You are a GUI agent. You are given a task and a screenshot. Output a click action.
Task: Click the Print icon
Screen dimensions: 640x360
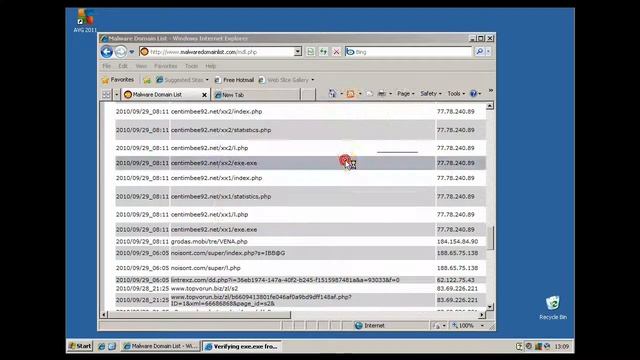[x=382, y=94]
